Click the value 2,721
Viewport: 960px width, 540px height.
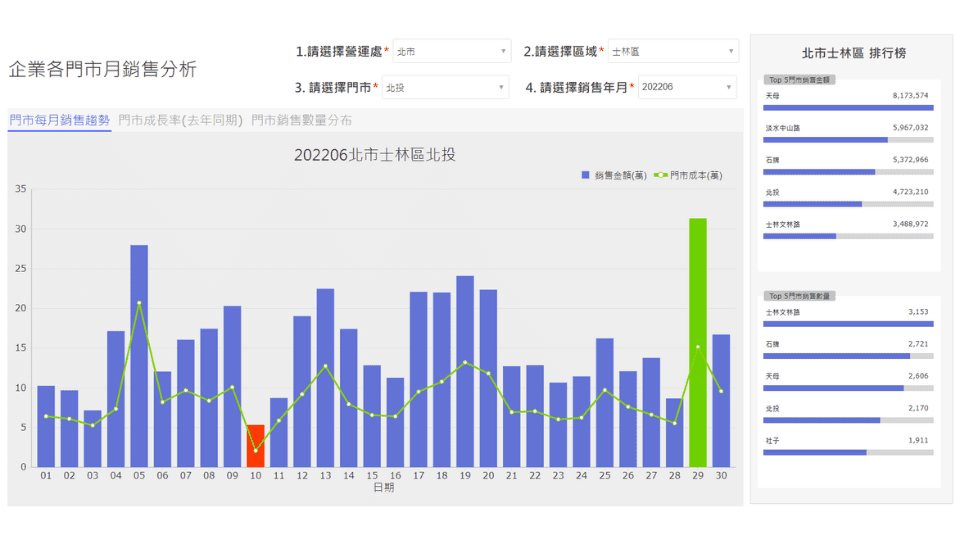point(918,344)
